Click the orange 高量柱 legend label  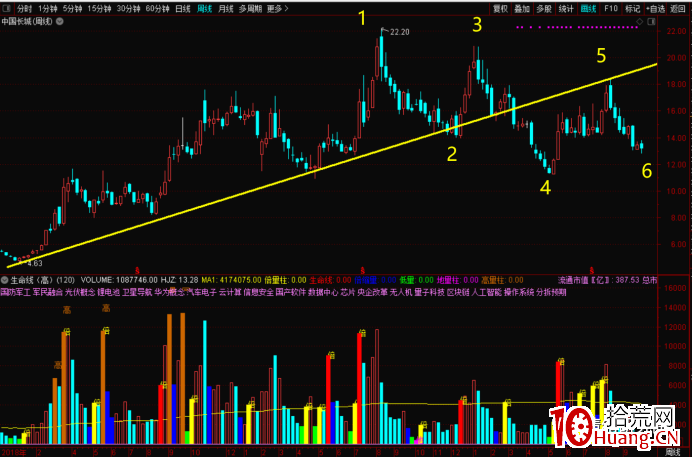[x=493, y=280]
